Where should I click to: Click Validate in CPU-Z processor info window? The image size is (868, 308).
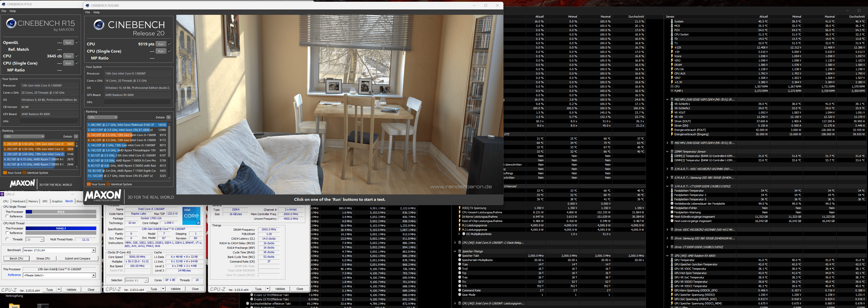pyautogui.click(x=176, y=289)
